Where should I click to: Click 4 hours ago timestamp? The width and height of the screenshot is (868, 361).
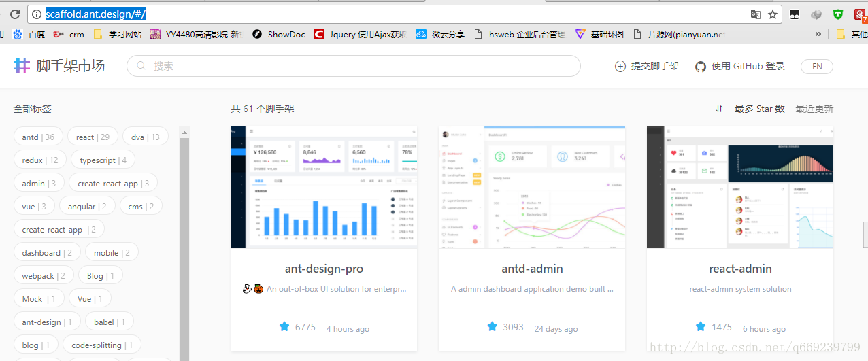coord(348,328)
